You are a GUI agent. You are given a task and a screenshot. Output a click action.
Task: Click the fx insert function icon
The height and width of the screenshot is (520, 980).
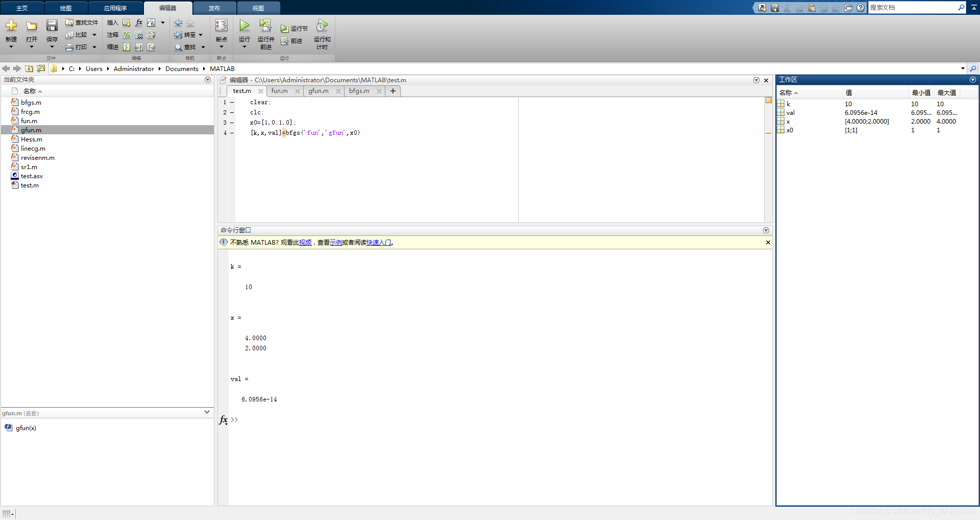point(139,22)
